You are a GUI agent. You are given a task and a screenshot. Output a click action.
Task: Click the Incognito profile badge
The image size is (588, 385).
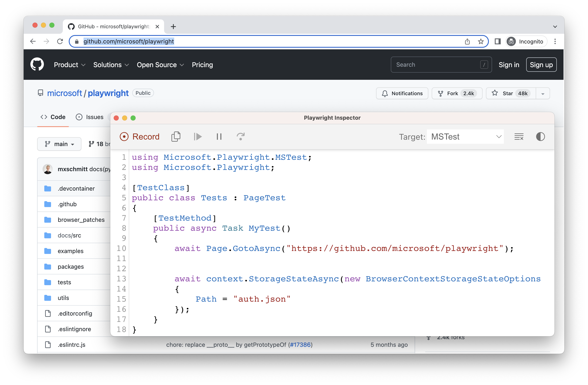(526, 41)
